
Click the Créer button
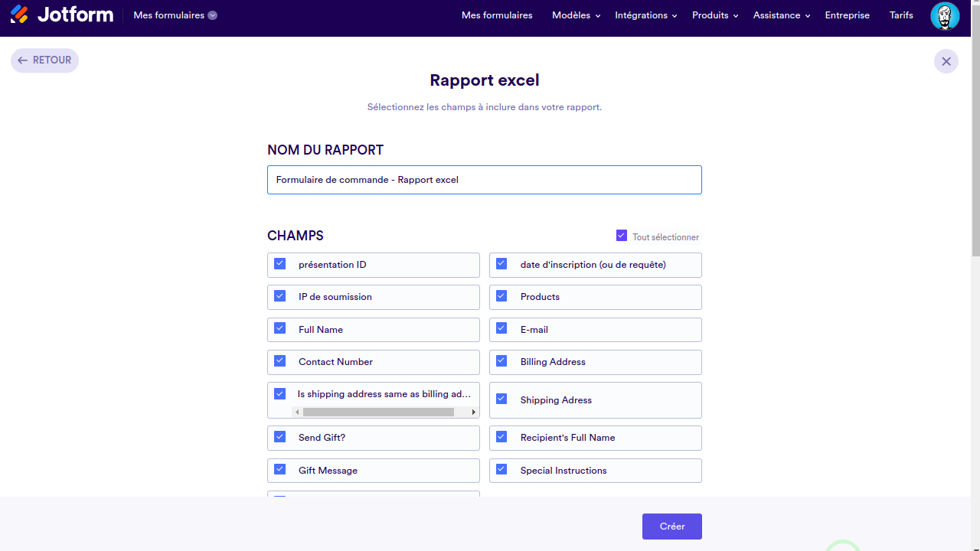[672, 527]
